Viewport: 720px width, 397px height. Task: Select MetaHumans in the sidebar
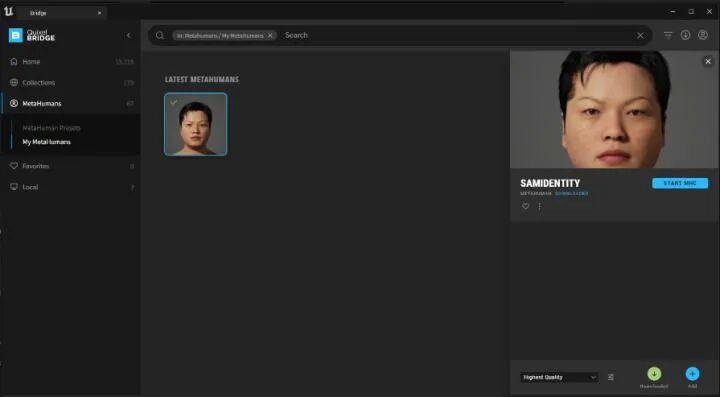(71, 104)
